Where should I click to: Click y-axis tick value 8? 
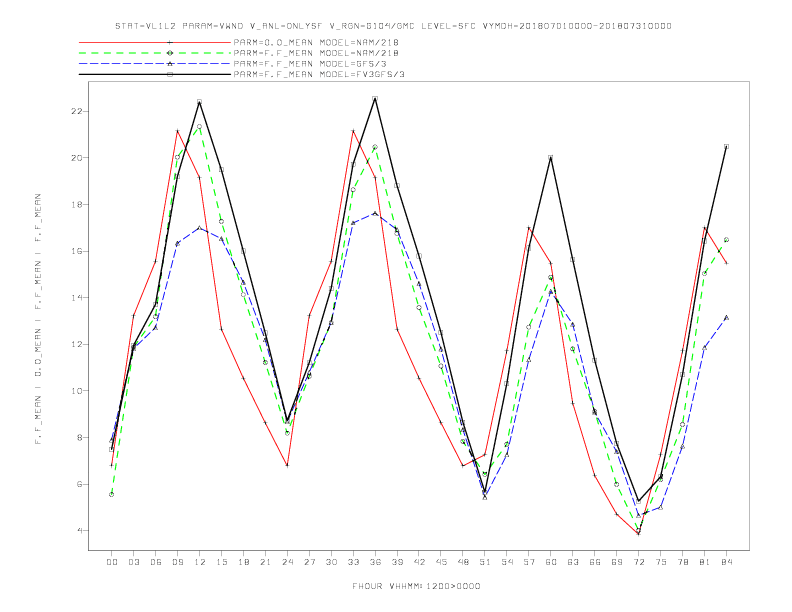(79, 437)
